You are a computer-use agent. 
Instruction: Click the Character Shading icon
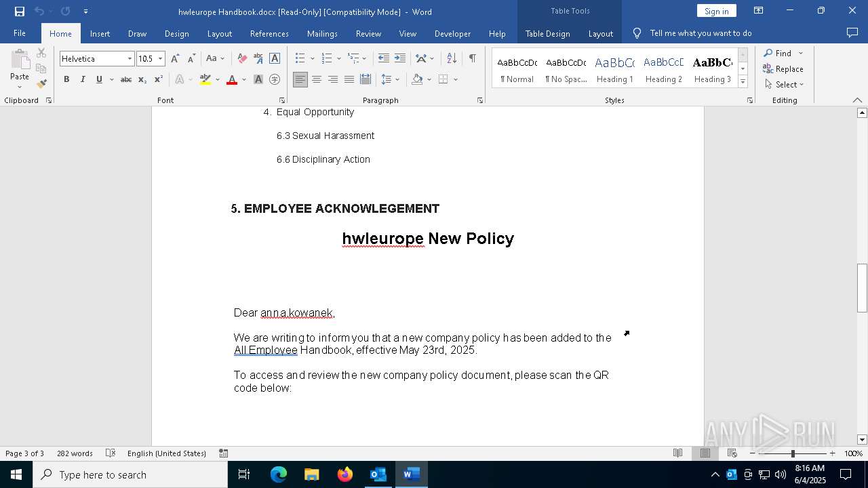click(258, 80)
